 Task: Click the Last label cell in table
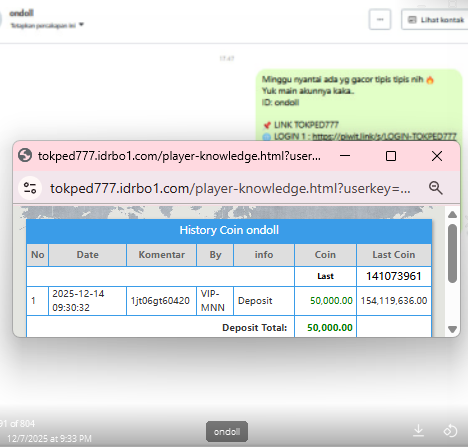pos(325,276)
